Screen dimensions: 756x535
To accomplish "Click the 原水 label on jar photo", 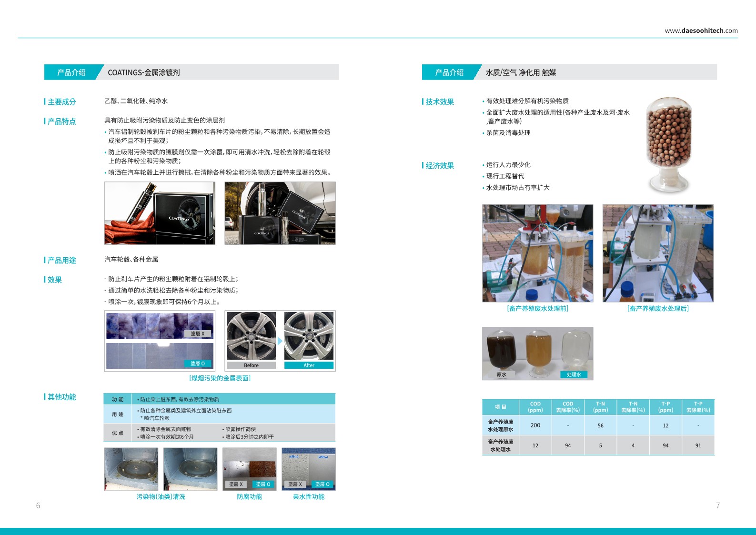I will [502, 374].
